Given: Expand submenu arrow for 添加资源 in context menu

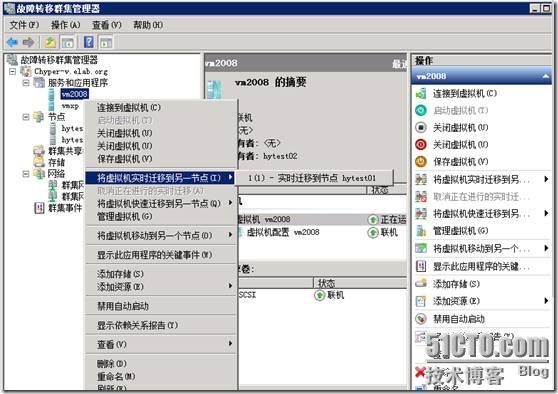Looking at the screenshot, I should 231,286.
